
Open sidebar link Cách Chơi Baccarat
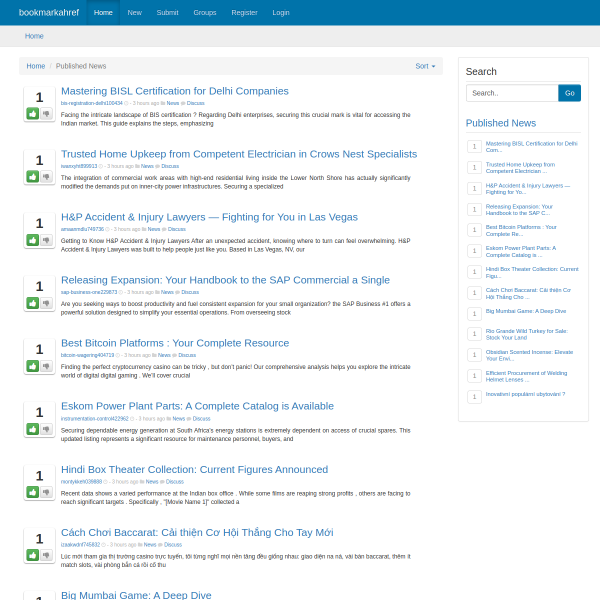click(528, 293)
